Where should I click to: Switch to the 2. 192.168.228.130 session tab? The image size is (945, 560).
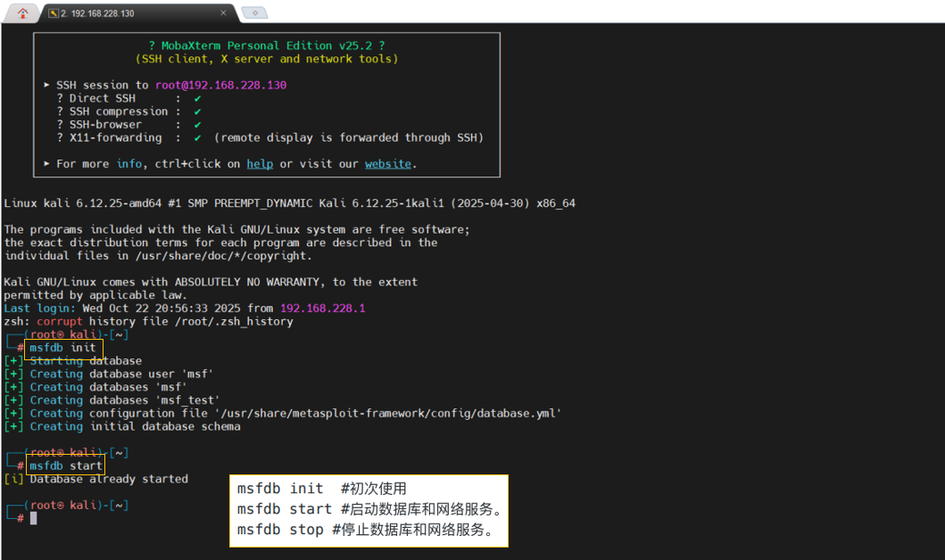[x=138, y=13]
